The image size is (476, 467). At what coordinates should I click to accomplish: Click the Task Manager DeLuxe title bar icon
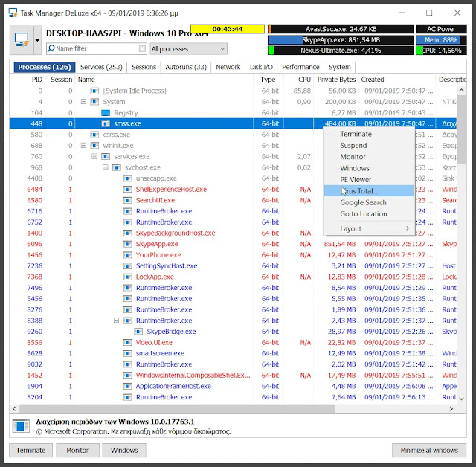[13, 13]
